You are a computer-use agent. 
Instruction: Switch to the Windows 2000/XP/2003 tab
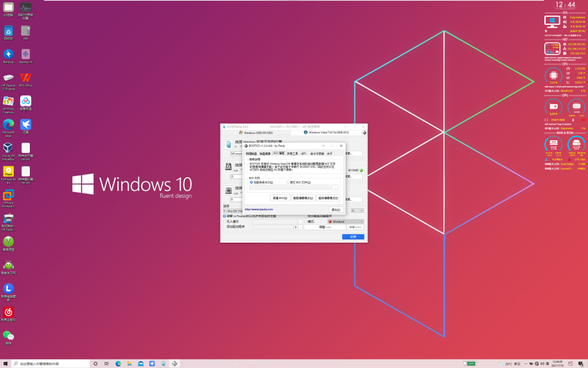(256, 133)
